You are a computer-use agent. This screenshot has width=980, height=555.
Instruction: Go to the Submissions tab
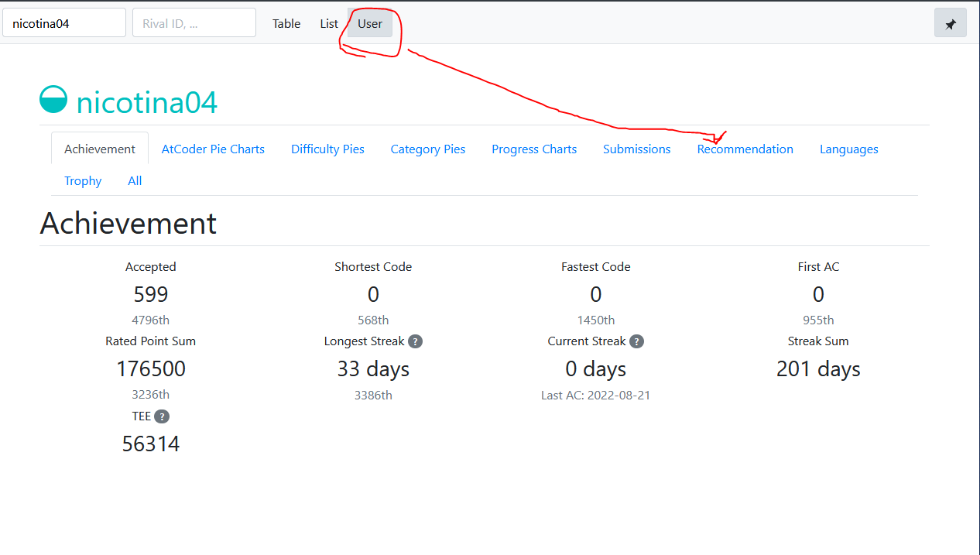[x=637, y=149]
